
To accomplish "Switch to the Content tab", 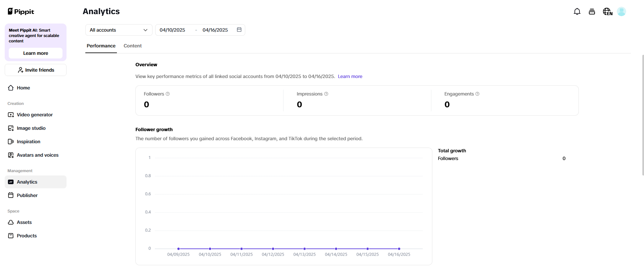I will [133, 46].
